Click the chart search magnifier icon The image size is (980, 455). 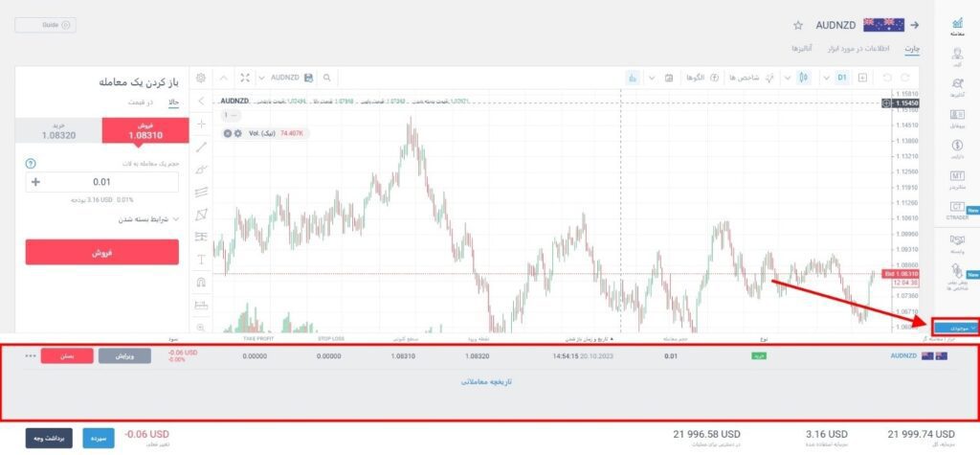(326, 78)
